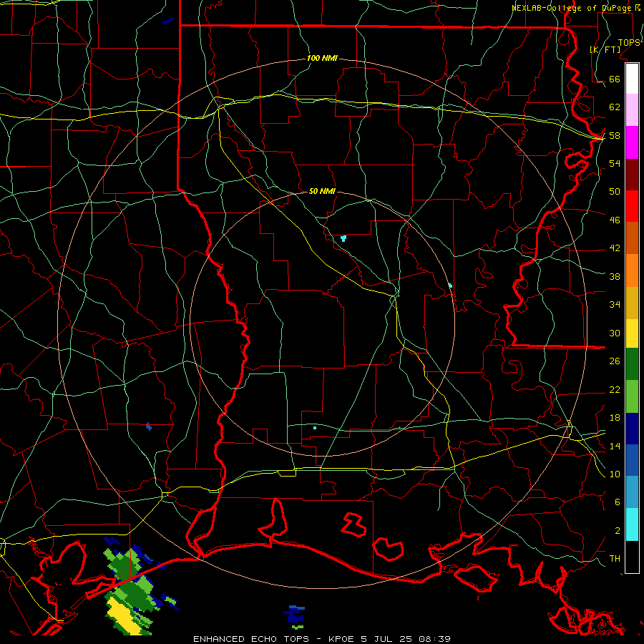Pick the navy blue legend swatch

click(632, 429)
